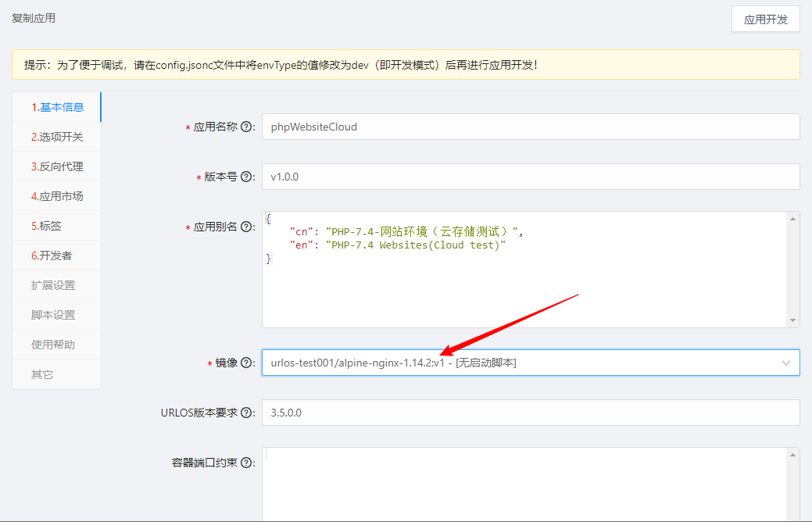Image resolution: width=812 pixels, height=522 pixels.
Task: Click help icon next to 应用名称
Action: click(247, 127)
